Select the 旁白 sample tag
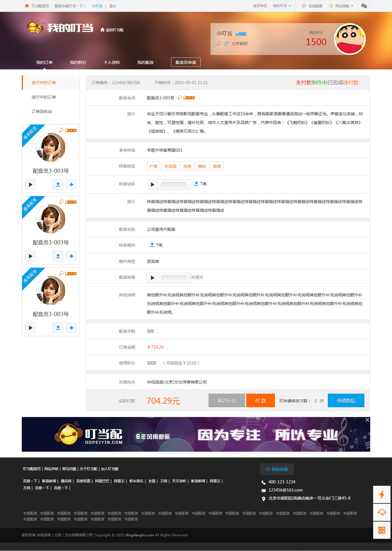Screen dimensions: 392x551 [x=202, y=166]
